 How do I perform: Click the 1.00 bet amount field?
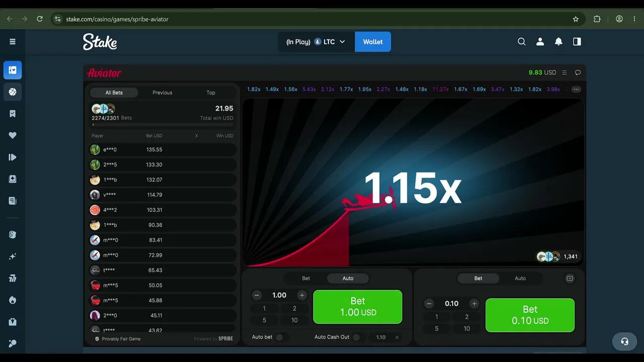click(279, 296)
